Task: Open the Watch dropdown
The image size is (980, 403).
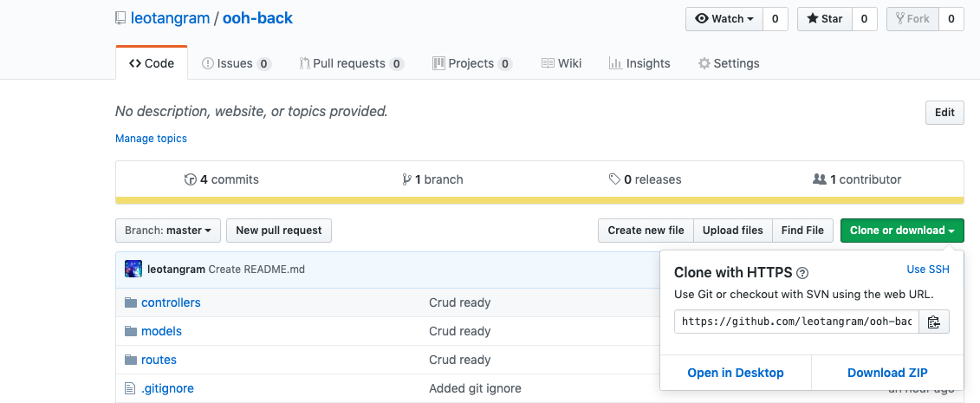Action: click(724, 19)
